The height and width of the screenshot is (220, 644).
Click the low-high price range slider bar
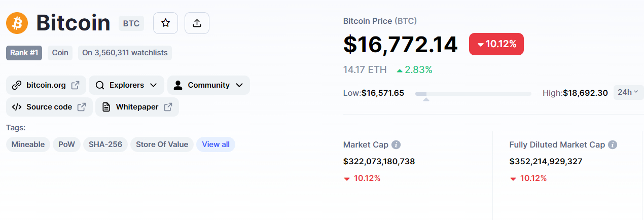tap(473, 94)
